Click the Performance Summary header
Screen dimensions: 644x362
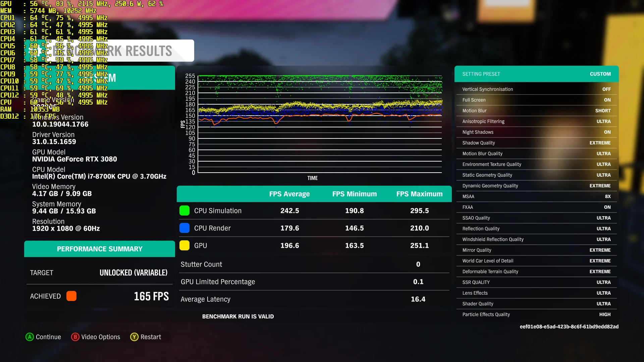pyautogui.click(x=100, y=249)
